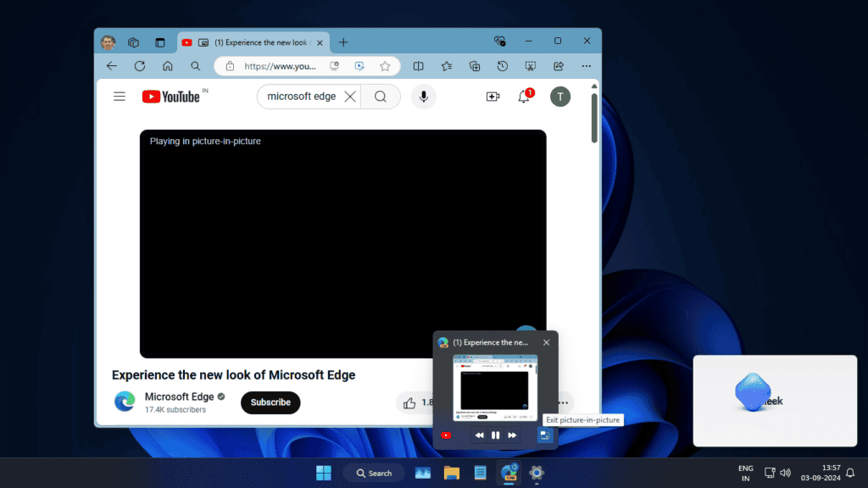Pause the video from taskbar preview

coord(496,435)
